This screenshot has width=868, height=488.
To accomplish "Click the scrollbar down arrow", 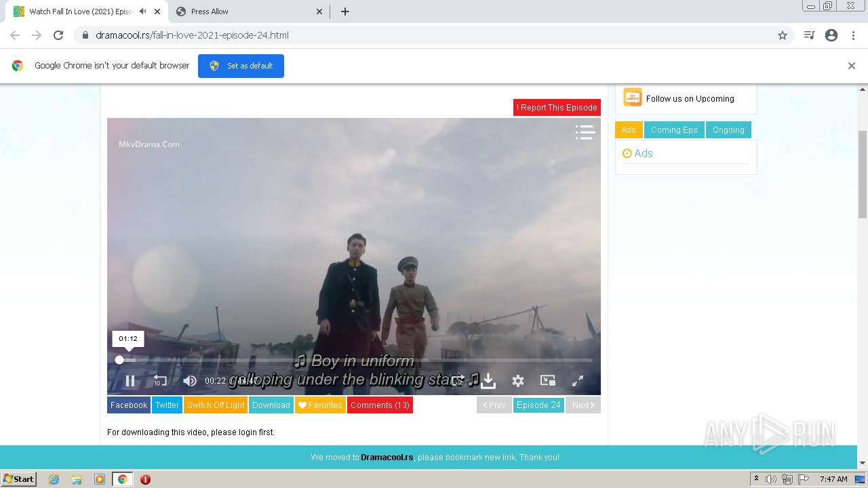I will 863,463.
